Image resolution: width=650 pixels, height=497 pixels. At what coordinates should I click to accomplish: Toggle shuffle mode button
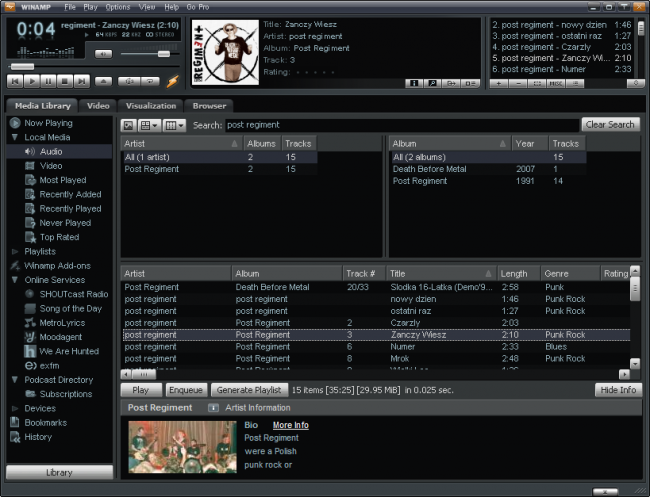pyautogui.click(x=129, y=81)
